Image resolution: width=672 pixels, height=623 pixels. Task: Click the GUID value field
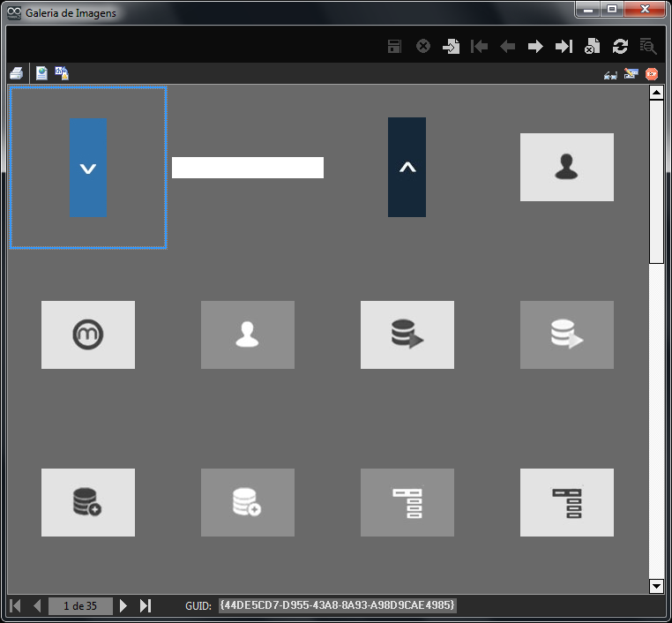click(338, 605)
